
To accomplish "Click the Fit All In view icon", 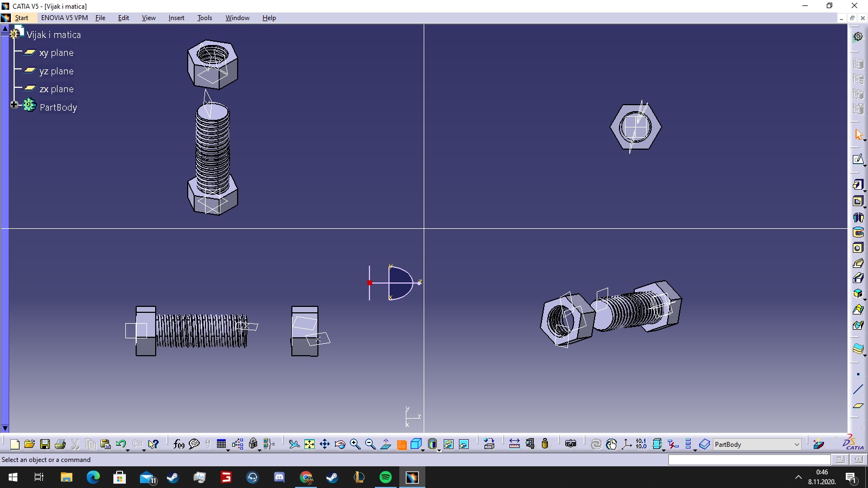I will click(309, 445).
